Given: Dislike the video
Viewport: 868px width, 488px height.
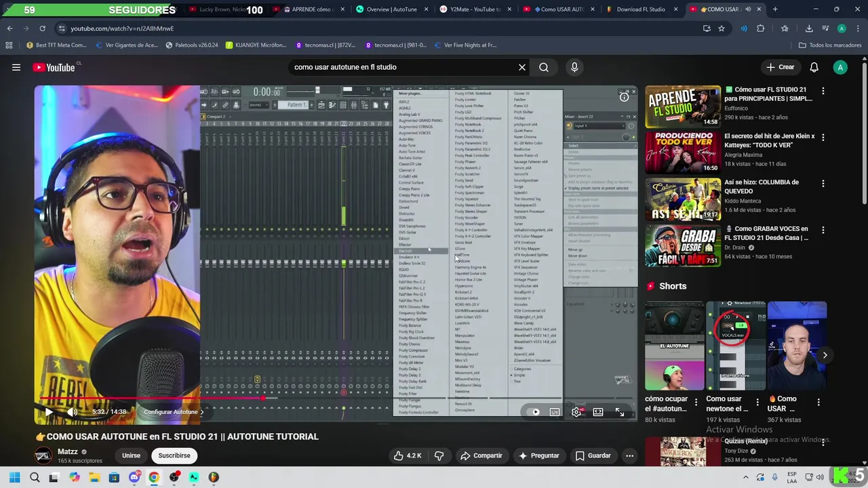Looking at the screenshot, I should (439, 455).
